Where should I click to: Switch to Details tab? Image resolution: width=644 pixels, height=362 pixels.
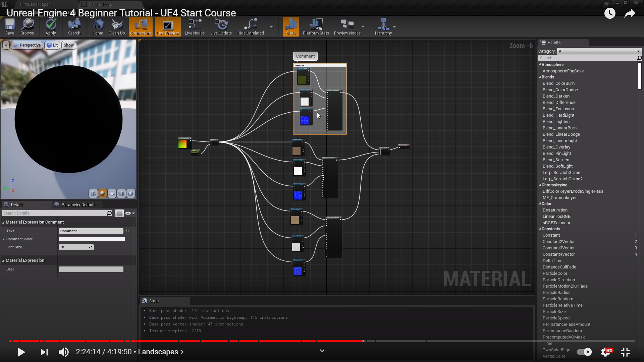tap(17, 204)
